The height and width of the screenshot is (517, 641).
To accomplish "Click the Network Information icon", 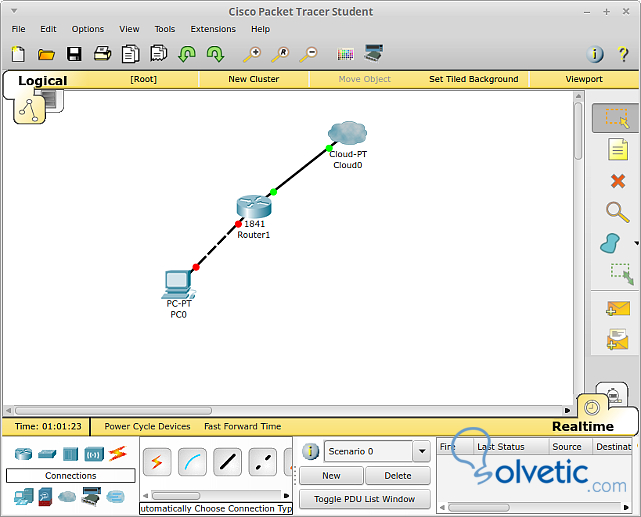I will click(595, 54).
